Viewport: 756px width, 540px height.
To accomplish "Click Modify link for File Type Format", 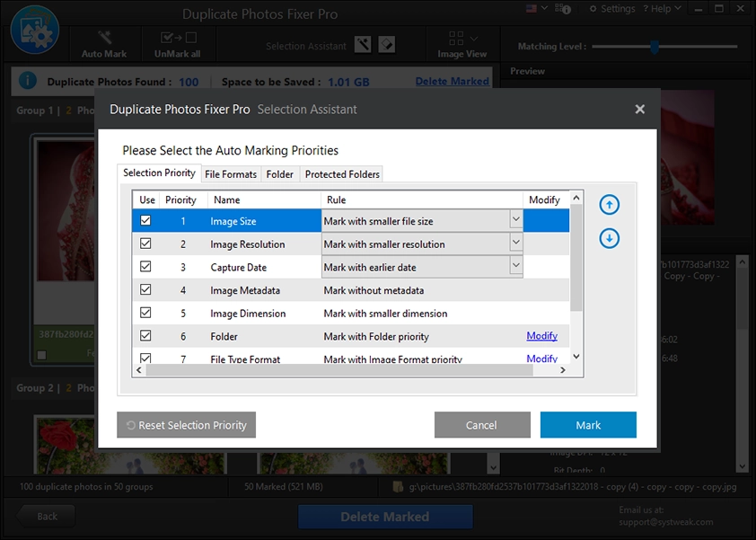I will (x=542, y=359).
